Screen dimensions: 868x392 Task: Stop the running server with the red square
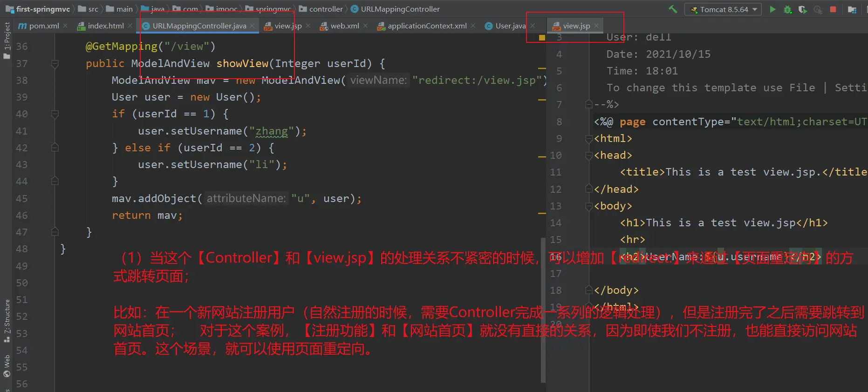[x=833, y=9]
